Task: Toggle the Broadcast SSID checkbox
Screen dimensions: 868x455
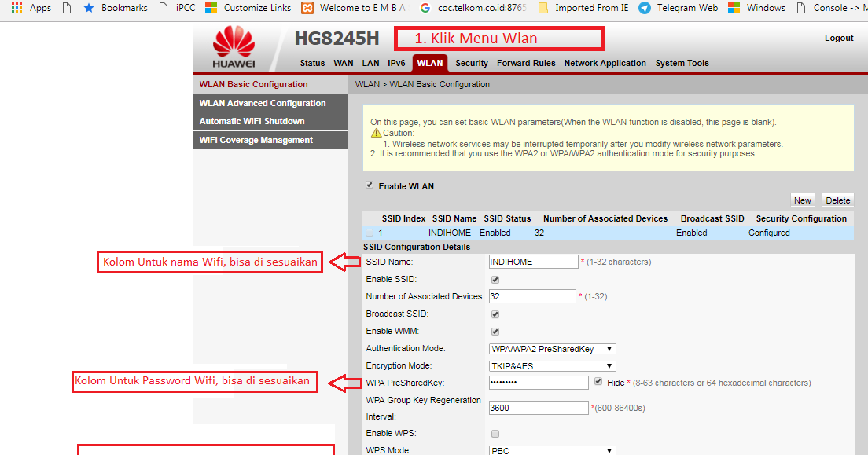Action: click(x=495, y=314)
